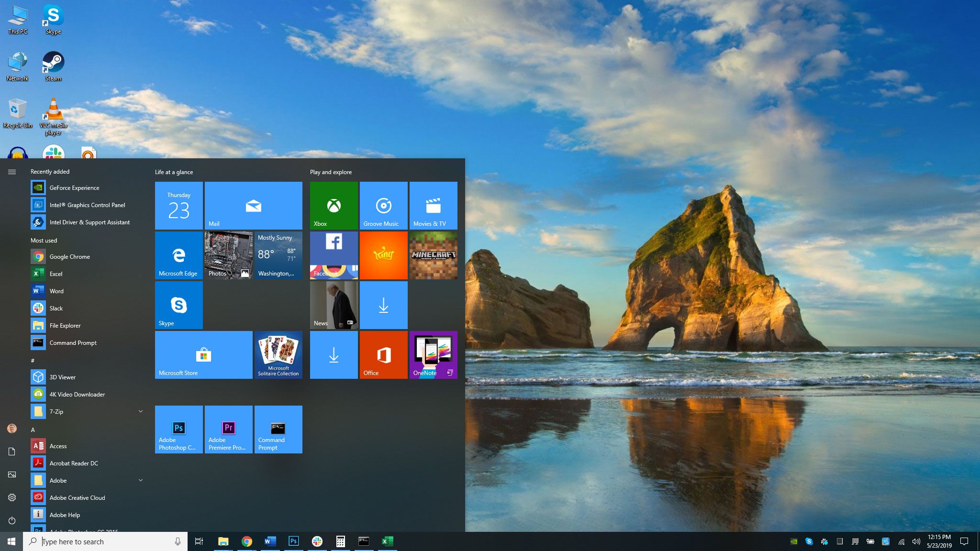Open the Mail tile
The height and width of the screenshot is (551, 980).
(x=253, y=205)
